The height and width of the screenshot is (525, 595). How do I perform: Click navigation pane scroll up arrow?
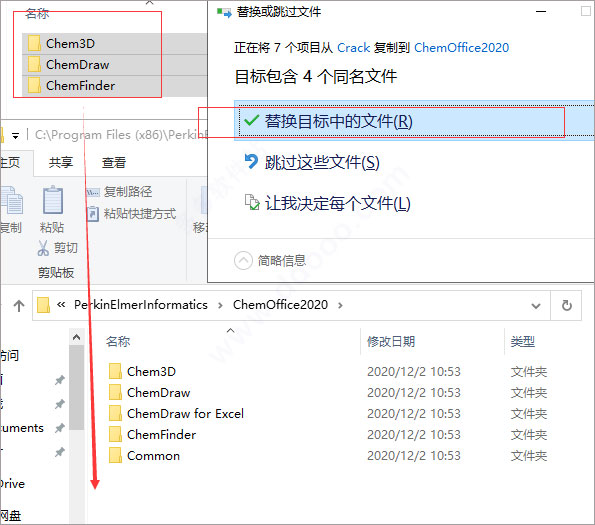coord(76,338)
